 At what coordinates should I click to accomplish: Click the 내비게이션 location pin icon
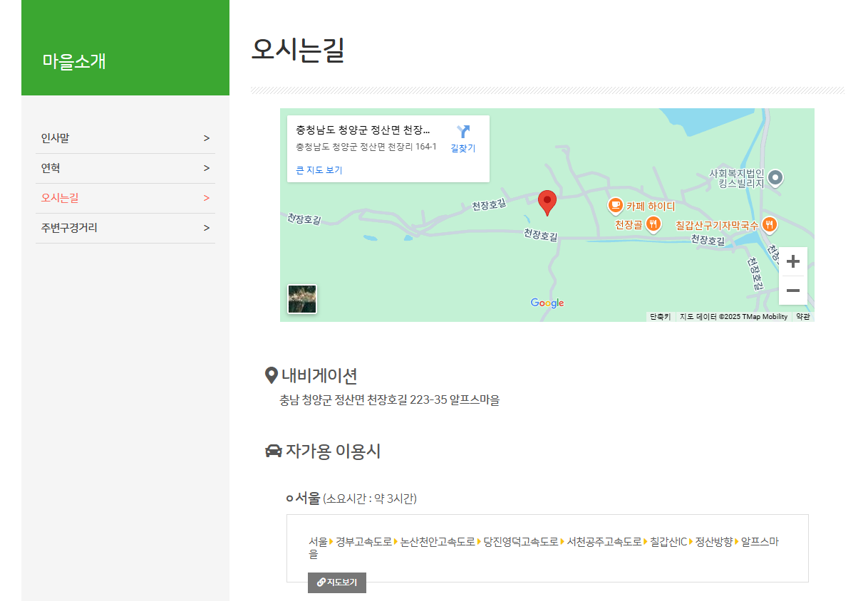pos(271,374)
